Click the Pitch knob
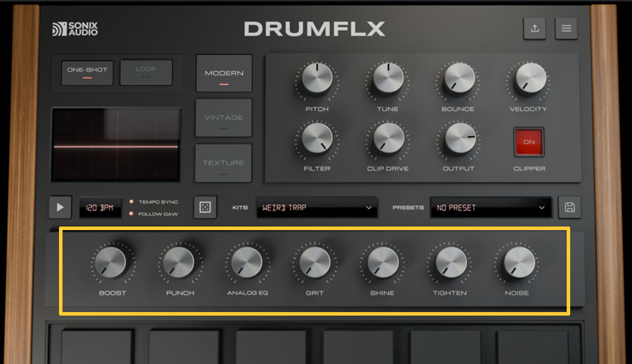Screen dimensions: 632x364 point(317,79)
